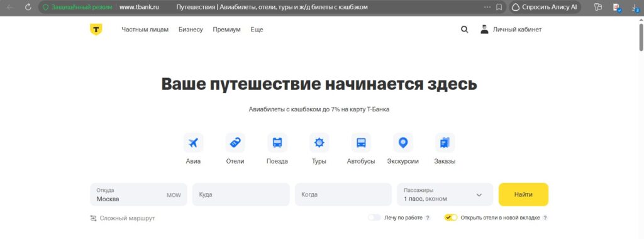
Task: Open the three-dots menu in address bar
Action: (487, 7)
